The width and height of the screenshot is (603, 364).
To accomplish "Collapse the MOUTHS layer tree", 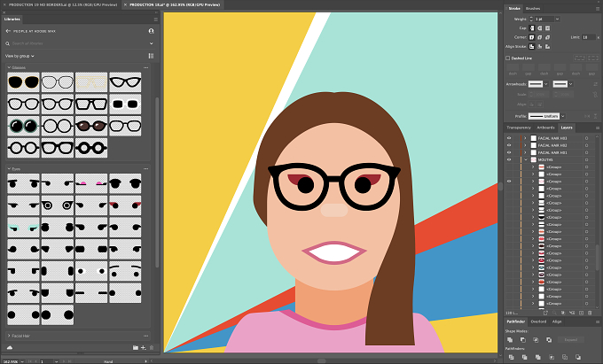I will point(526,159).
